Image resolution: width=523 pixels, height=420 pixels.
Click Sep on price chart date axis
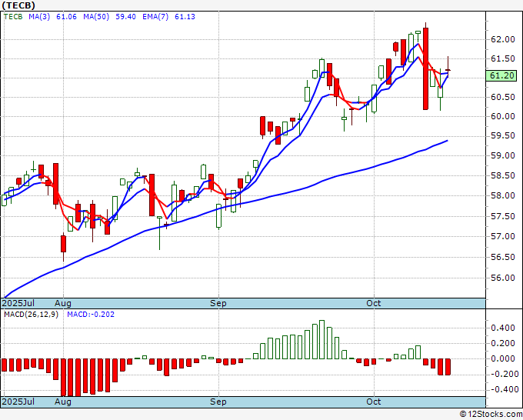tap(218, 303)
